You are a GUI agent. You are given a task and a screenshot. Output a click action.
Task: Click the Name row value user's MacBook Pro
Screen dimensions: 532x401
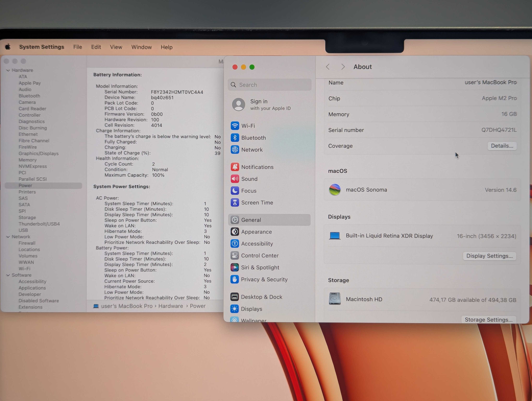coord(490,82)
